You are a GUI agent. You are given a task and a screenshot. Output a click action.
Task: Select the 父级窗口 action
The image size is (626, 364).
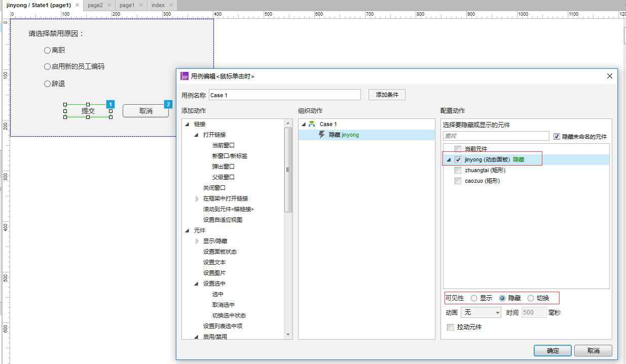(223, 177)
